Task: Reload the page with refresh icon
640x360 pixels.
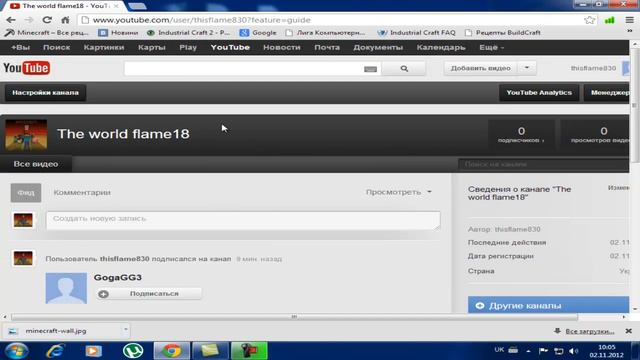Action: [47, 20]
